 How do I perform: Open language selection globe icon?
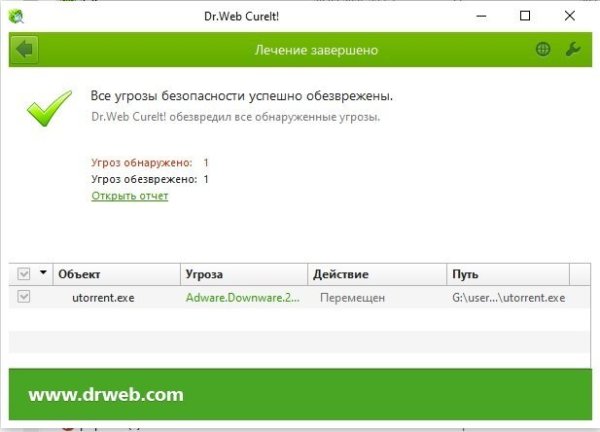click(543, 49)
